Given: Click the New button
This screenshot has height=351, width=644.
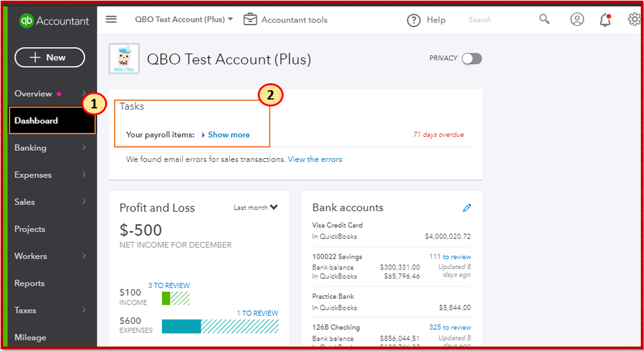Looking at the screenshot, I should coord(50,57).
